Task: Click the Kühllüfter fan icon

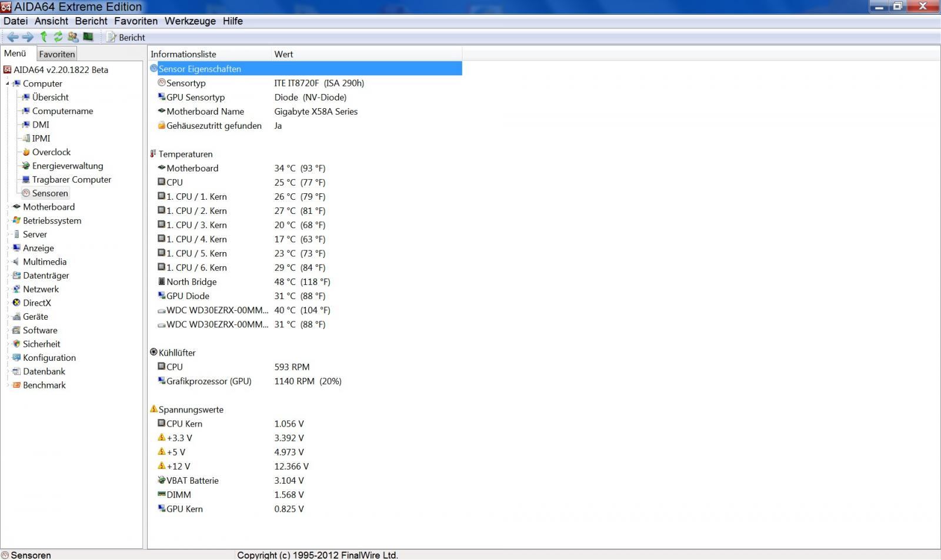Action: coord(154,352)
